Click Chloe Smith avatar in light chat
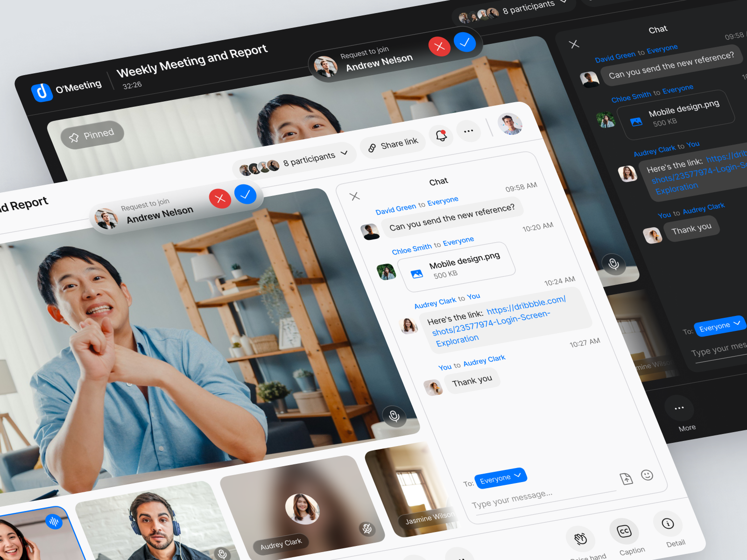The height and width of the screenshot is (560, 747). 387,272
